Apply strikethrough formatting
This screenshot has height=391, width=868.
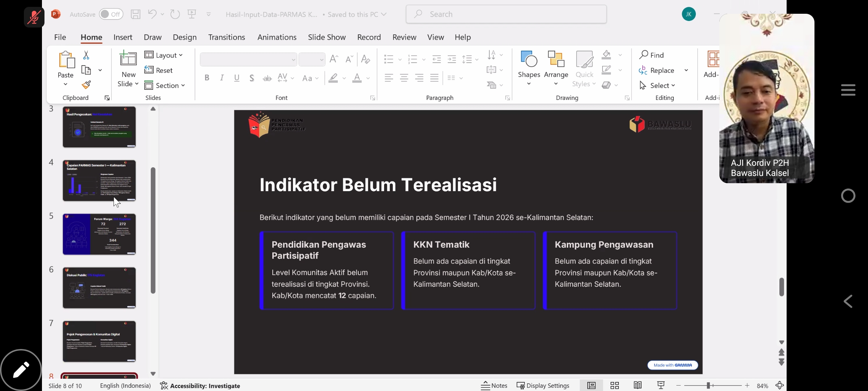coord(267,78)
